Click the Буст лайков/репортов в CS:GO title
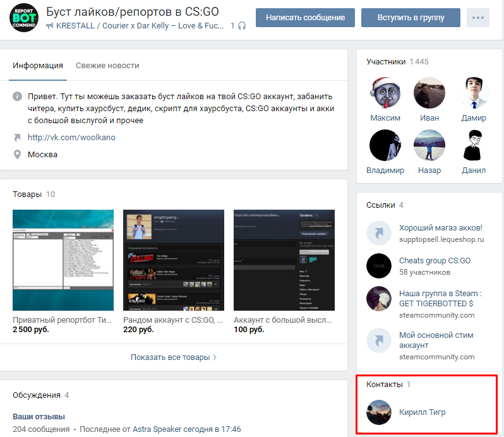Image resolution: width=504 pixels, height=437 pixels. pos(133,11)
